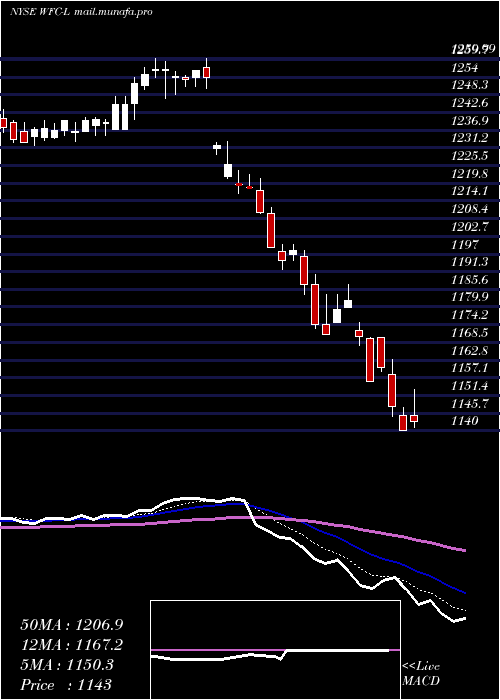Click the 5MA : 1150.3 readout
500x700 pixels.
[x=67, y=665]
